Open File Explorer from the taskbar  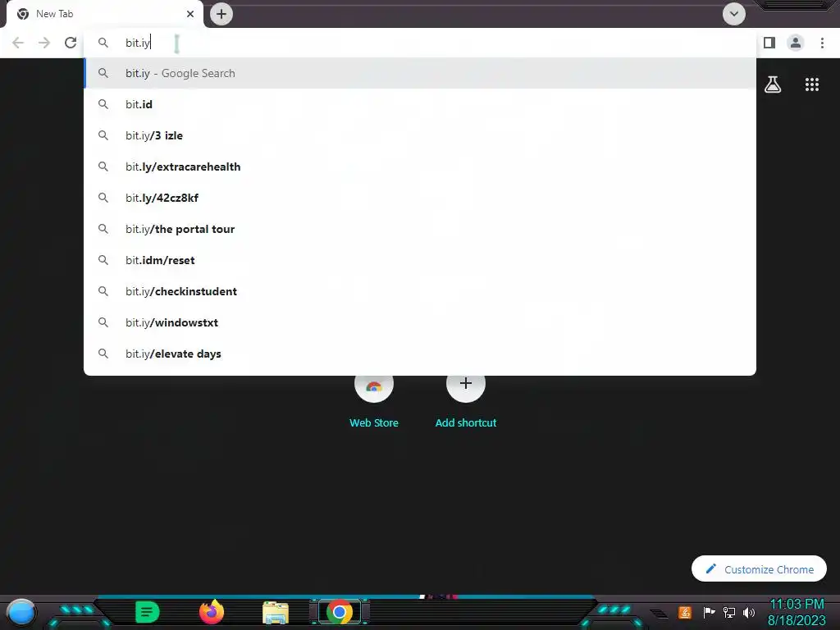(x=276, y=612)
